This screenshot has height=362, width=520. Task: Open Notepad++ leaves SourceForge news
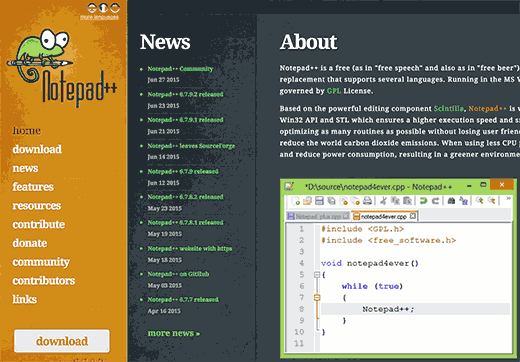(x=191, y=146)
